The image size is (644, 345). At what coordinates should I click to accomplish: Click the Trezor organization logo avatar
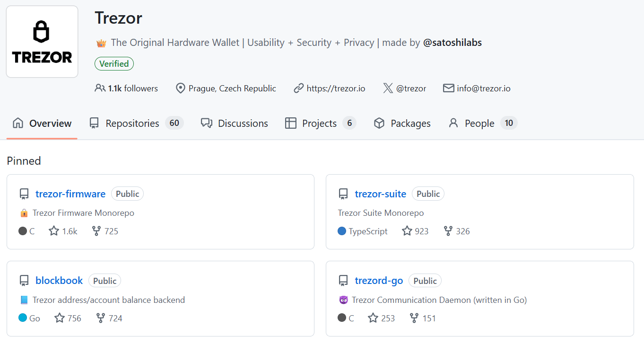tap(42, 42)
